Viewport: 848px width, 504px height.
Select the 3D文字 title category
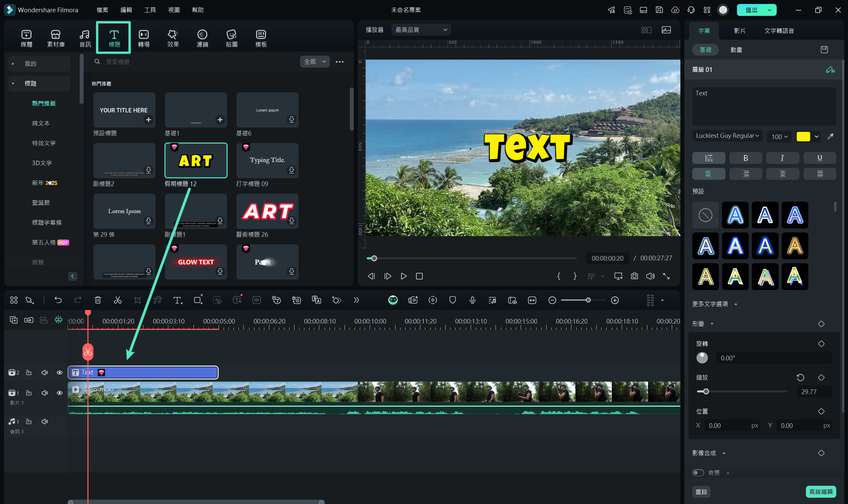tap(42, 163)
